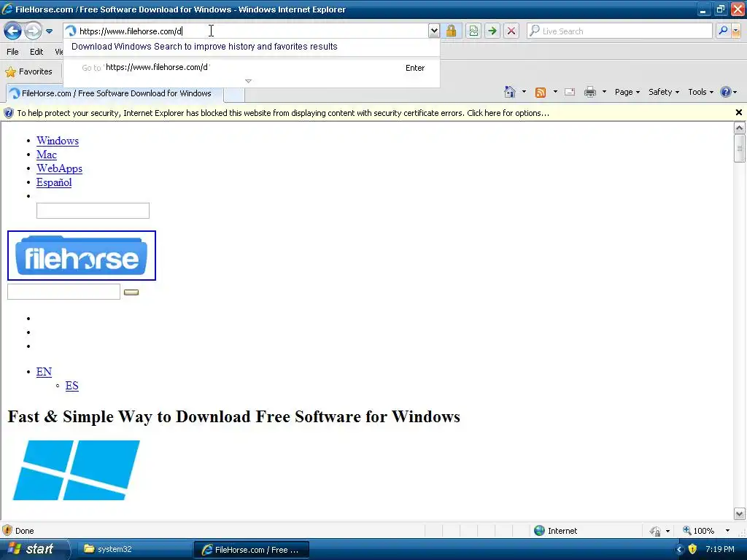Click the Print icon

click(590, 92)
